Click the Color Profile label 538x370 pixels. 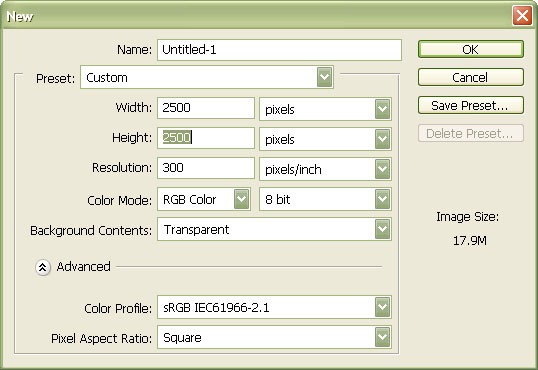click(118, 308)
